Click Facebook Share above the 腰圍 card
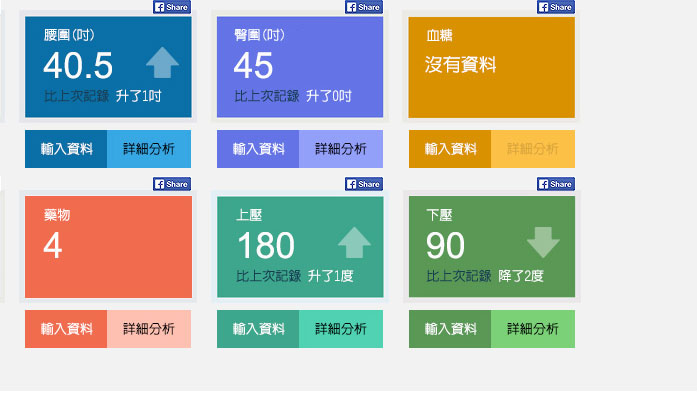Viewport: 697px width, 406px height. point(172,7)
